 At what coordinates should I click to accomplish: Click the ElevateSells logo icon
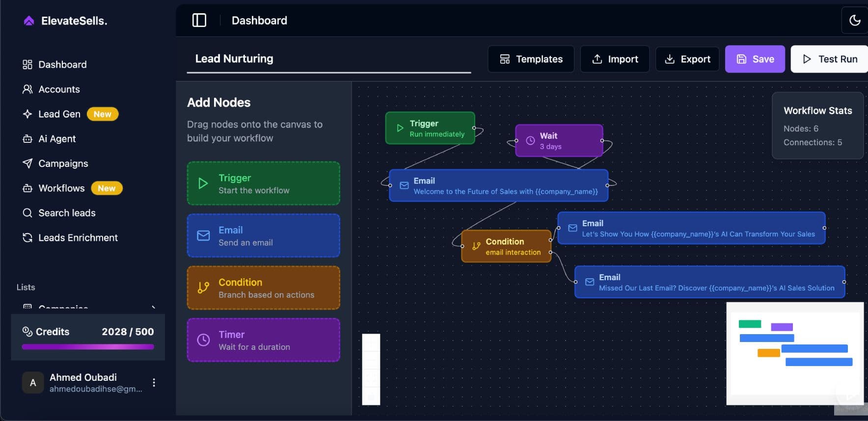(x=29, y=21)
